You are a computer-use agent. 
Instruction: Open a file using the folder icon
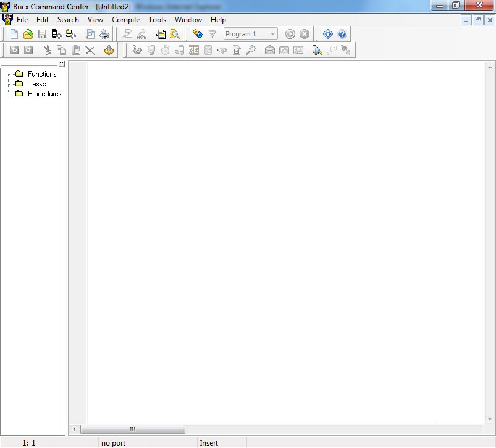click(28, 34)
